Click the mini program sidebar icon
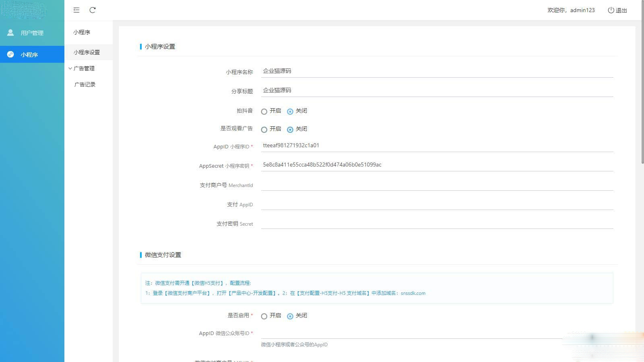 click(x=10, y=54)
